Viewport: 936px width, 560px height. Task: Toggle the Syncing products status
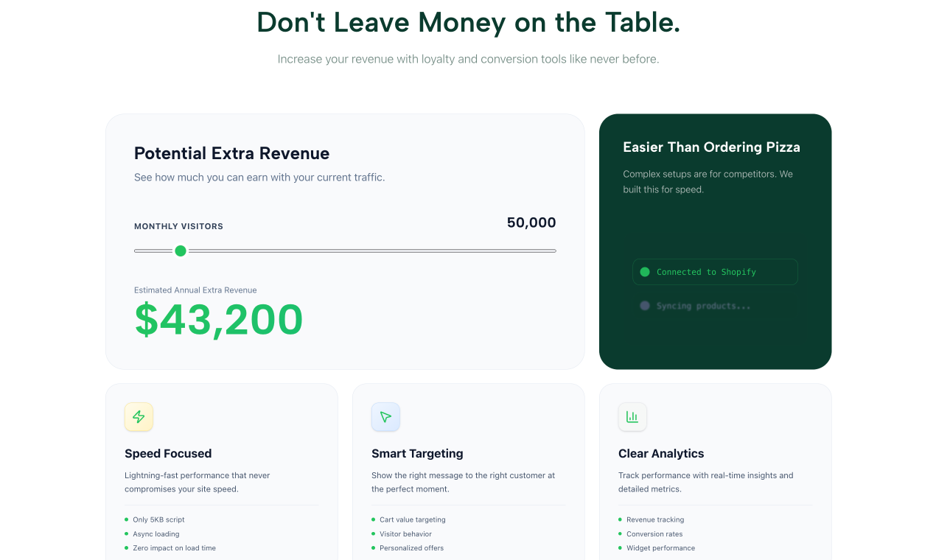(715, 305)
